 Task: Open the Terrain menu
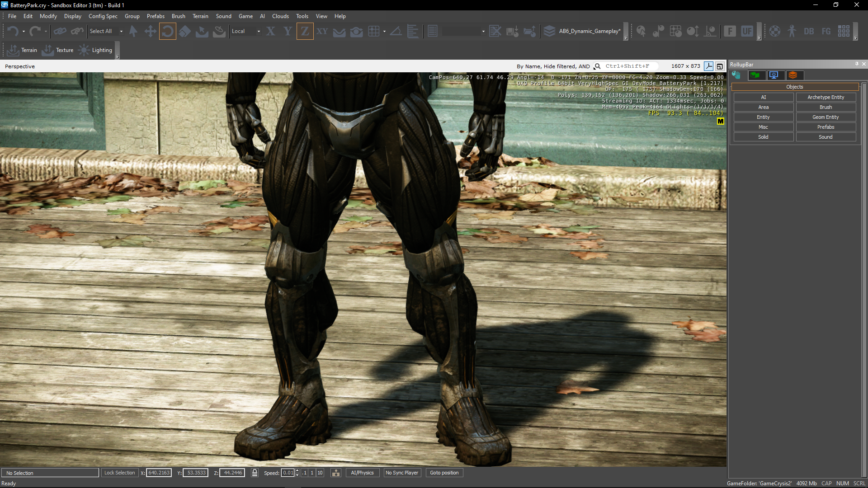click(200, 16)
